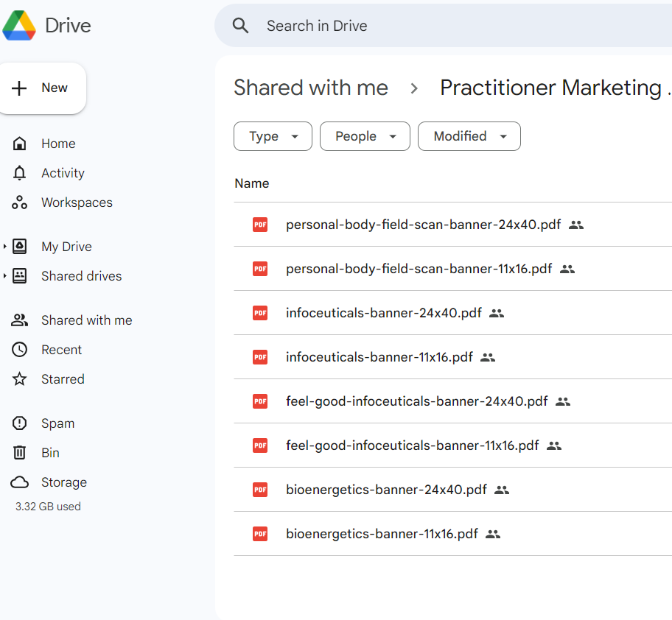Image resolution: width=672 pixels, height=620 pixels.
Task: Click Shared with me breadcrumb
Action: 311,88
